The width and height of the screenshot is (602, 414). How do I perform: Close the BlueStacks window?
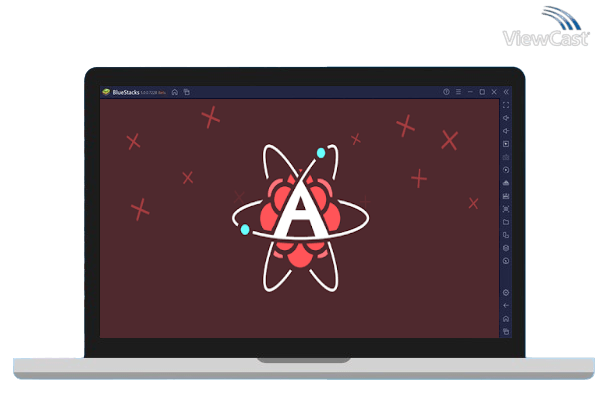pos(494,92)
